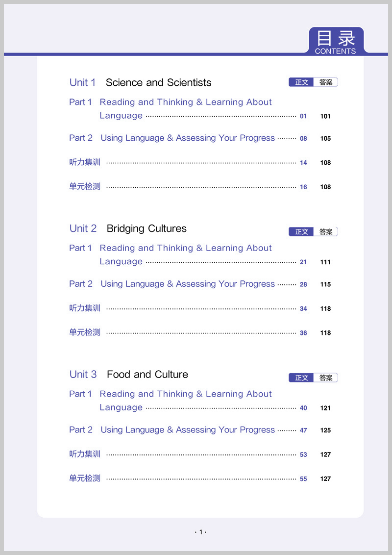Select the 正文 tab beside Unit 3
The width and height of the screenshot is (392, 555).
301,378
